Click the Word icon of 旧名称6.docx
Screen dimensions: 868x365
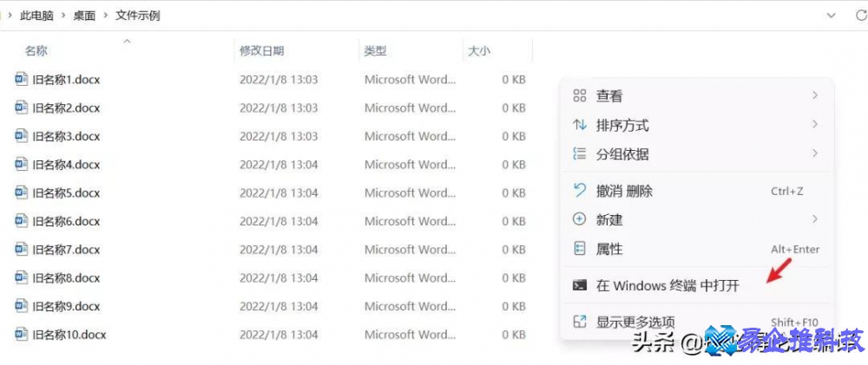point(21,221)
